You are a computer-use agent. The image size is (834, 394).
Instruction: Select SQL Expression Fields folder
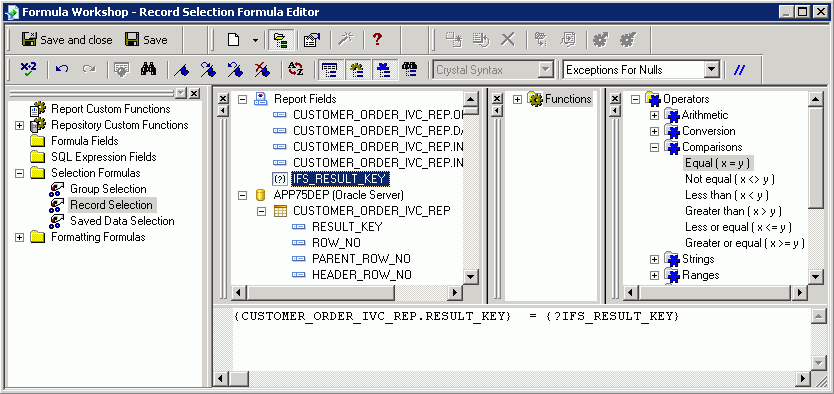click(x=104, y=157)
